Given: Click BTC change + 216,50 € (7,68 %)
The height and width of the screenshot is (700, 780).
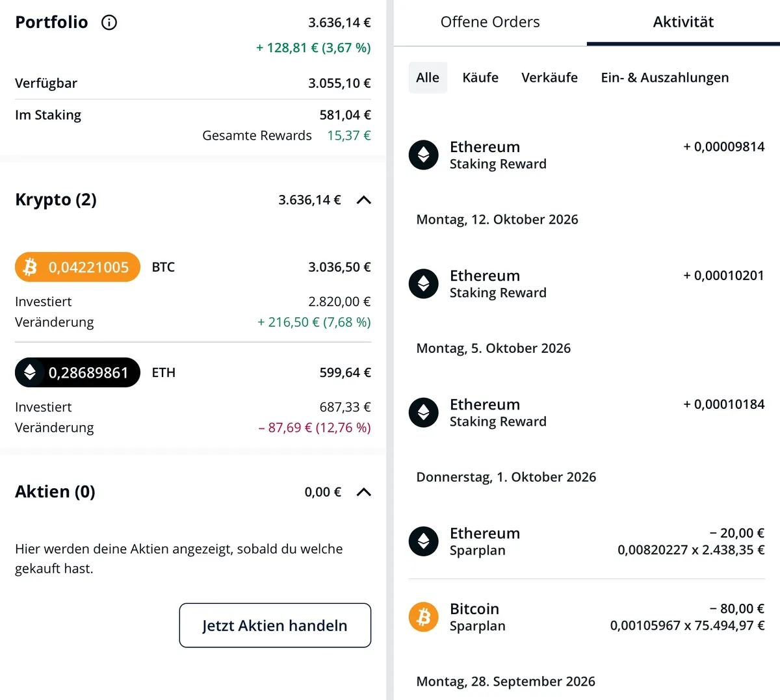Looking at the screenshot, I should click(314, 322).
